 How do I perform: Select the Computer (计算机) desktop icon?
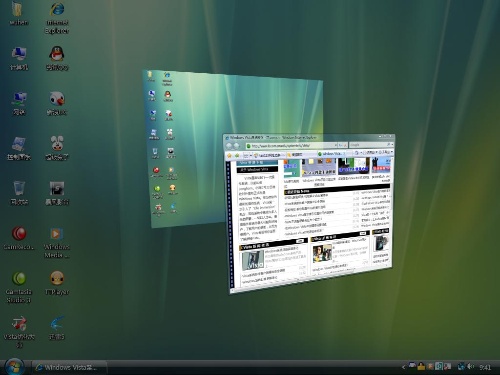coord(19,59)
